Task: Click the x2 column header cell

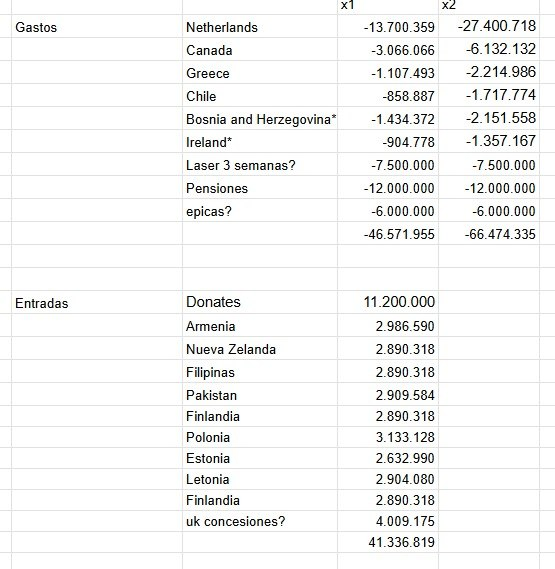Action: [489, 7]
